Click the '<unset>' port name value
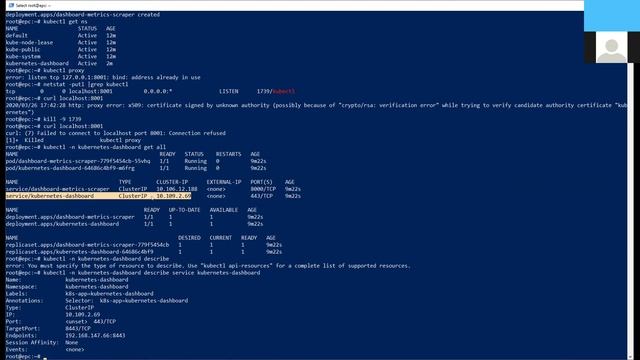 pos(76,321)
